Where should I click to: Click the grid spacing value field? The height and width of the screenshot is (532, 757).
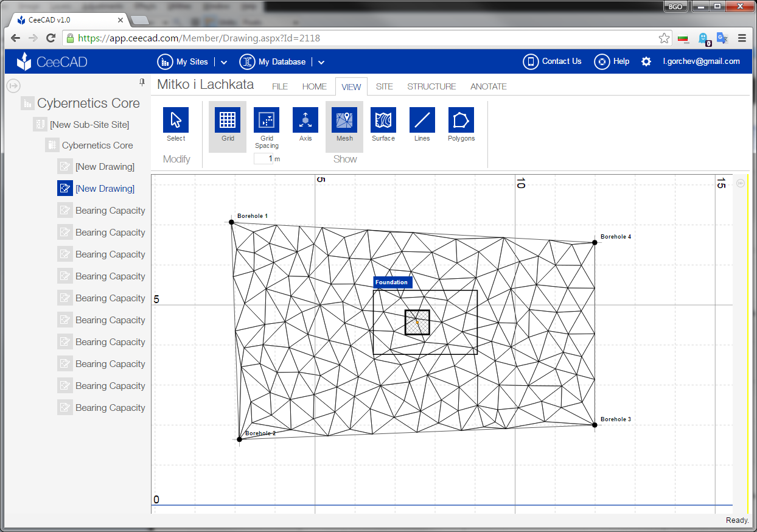pos(263,159)
